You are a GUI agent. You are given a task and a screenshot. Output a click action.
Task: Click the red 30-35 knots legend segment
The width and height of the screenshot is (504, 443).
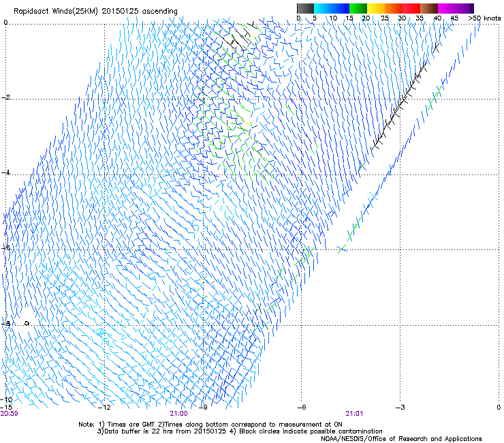(x=411, y=8)
